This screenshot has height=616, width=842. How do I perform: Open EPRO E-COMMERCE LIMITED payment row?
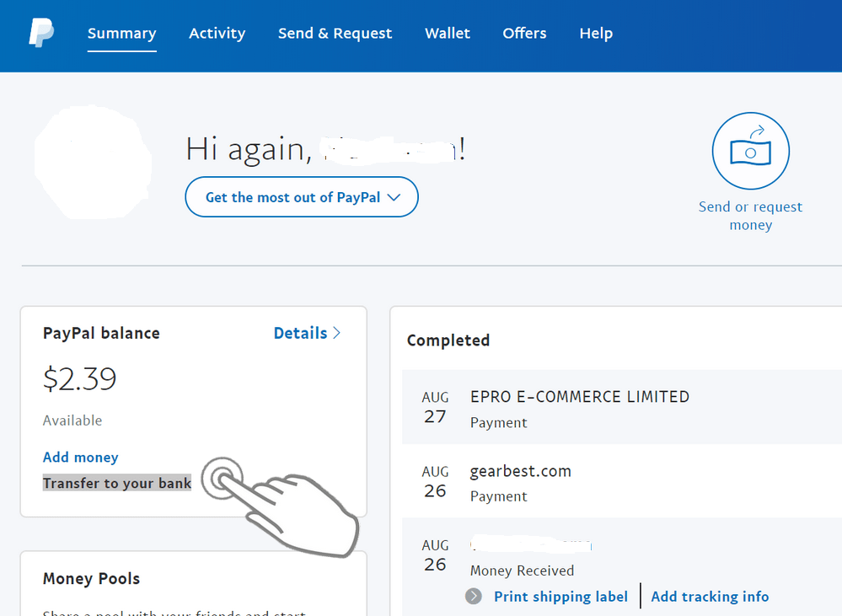point(622,407)
